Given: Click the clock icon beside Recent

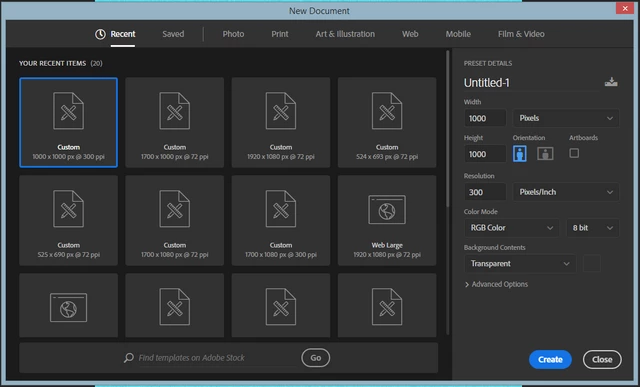Looking at the screenshot, I should [100, 34].
